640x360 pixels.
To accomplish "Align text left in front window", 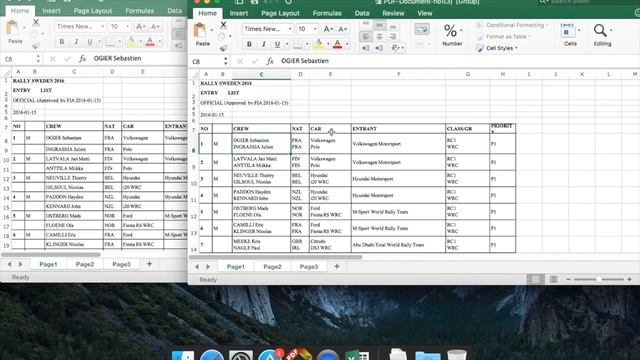I will (366, 37).
